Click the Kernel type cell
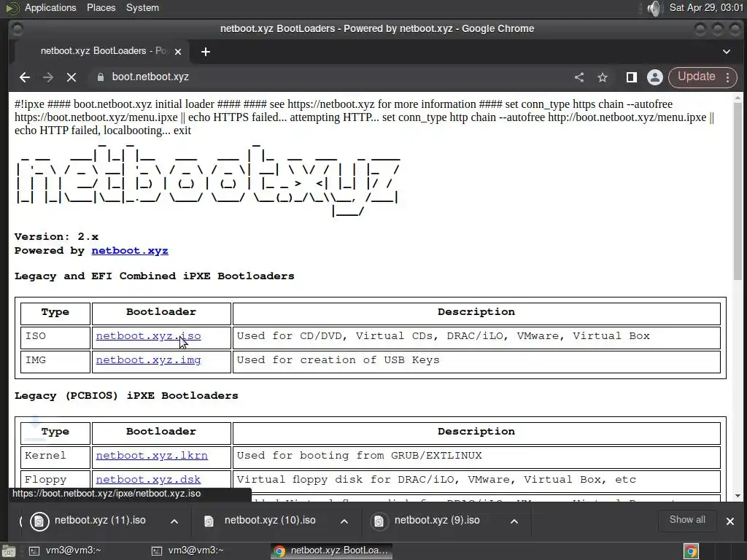This screenshot has height=560, width=747. [x=55, y=457]
